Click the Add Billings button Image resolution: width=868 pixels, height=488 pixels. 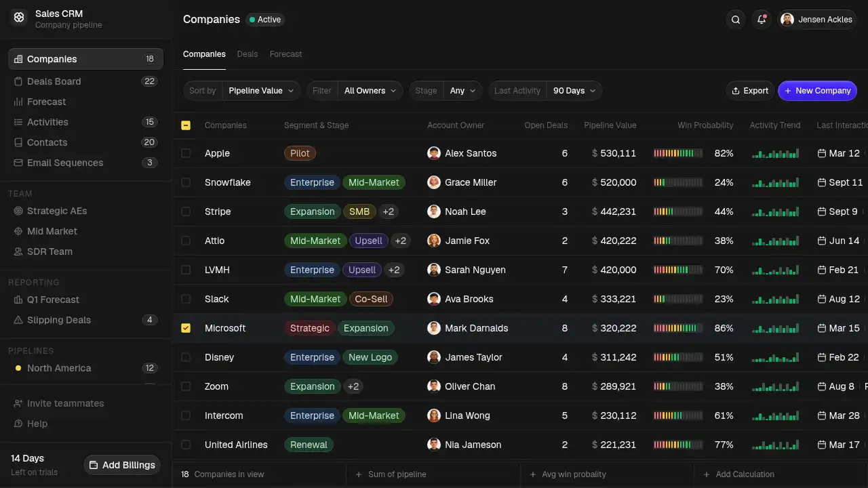[122, 465]
